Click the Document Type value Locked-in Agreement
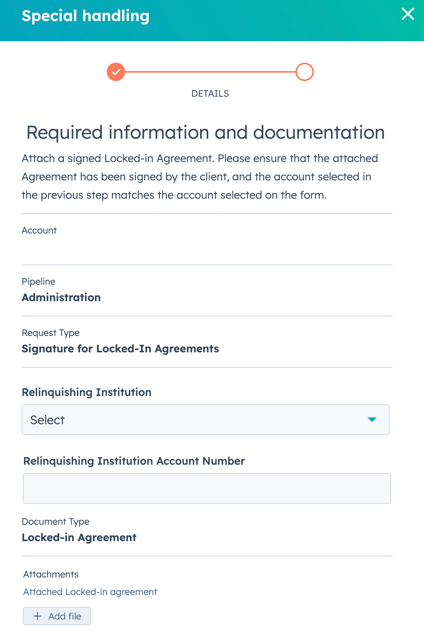 [79, 538]
